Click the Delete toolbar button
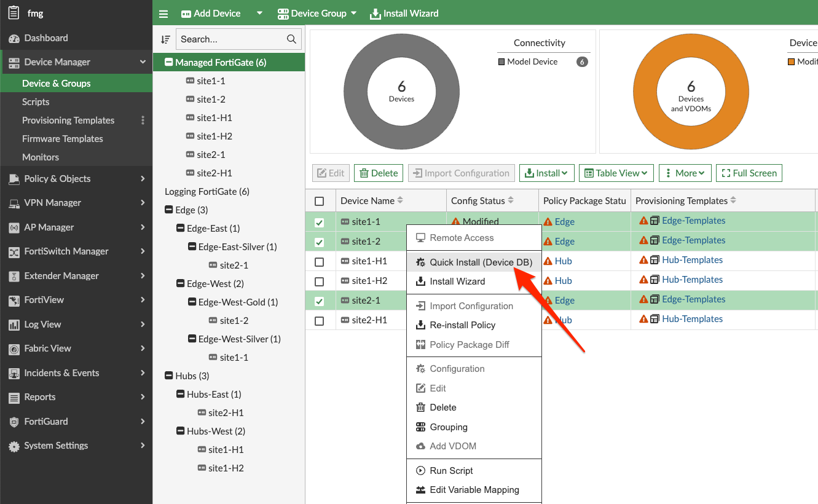818x504 pixels. [379, 173]
